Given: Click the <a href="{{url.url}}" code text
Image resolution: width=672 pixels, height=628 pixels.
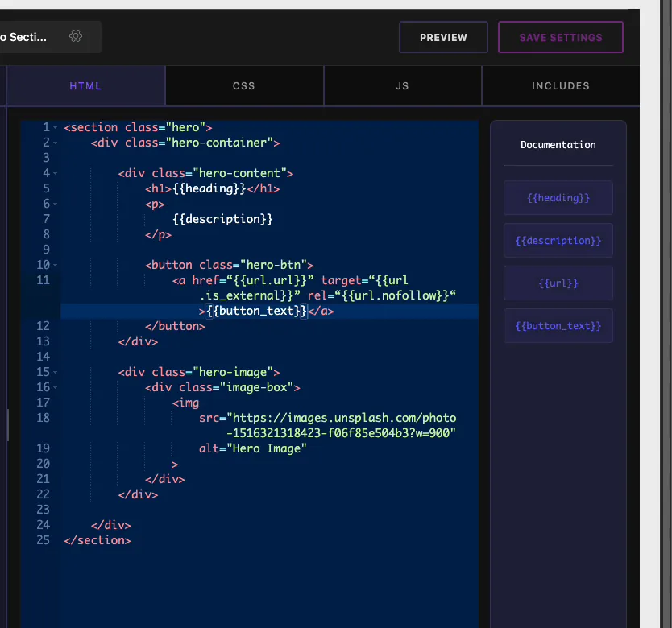Looking at the screenshot, I should click(243, 280).
